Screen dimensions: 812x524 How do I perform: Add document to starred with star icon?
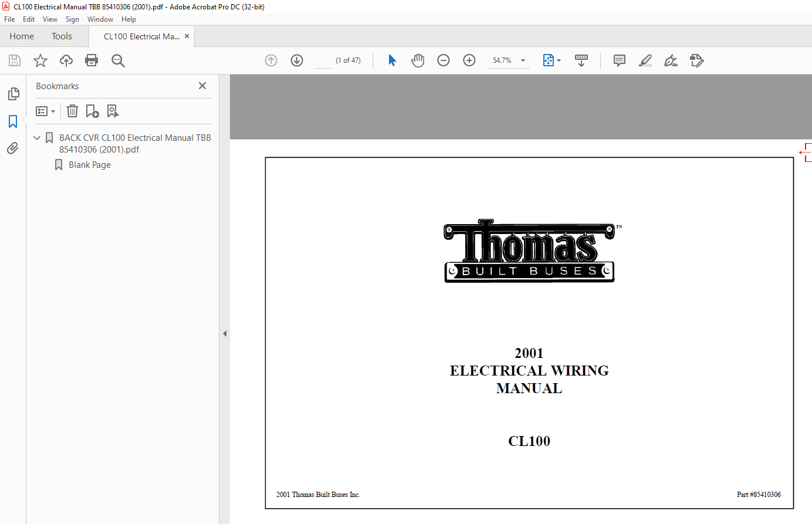coord(40,60)
